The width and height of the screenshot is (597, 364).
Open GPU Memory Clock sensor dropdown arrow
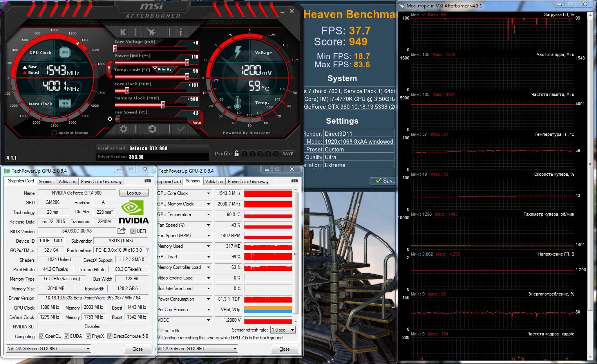pyautogui.click(x=208, y=204)
